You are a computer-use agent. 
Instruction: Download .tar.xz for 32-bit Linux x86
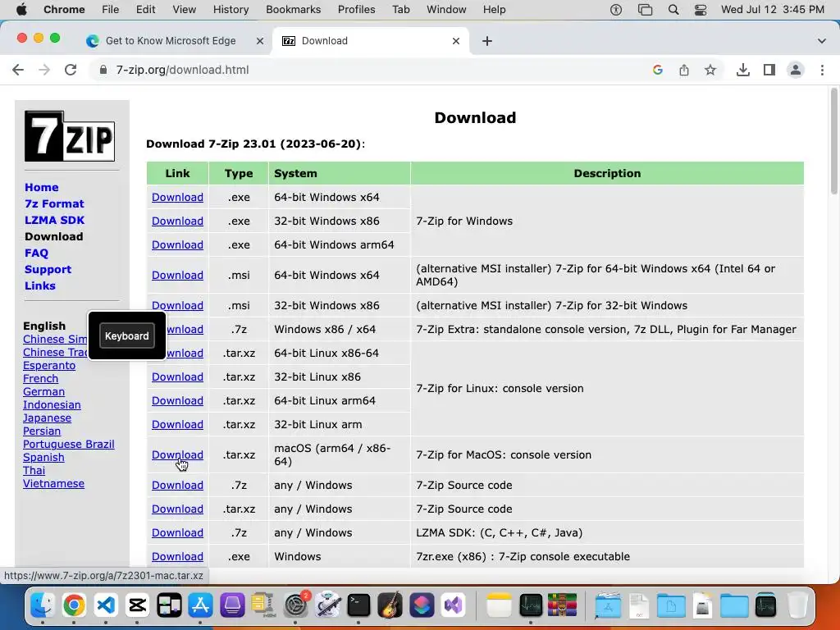[x=177, y=377]
